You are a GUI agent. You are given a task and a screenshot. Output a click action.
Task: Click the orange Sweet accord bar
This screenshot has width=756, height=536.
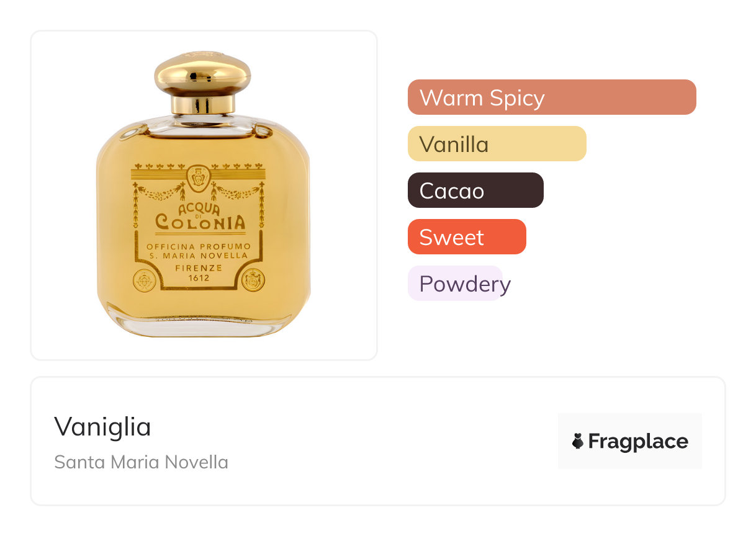point(467,237)
